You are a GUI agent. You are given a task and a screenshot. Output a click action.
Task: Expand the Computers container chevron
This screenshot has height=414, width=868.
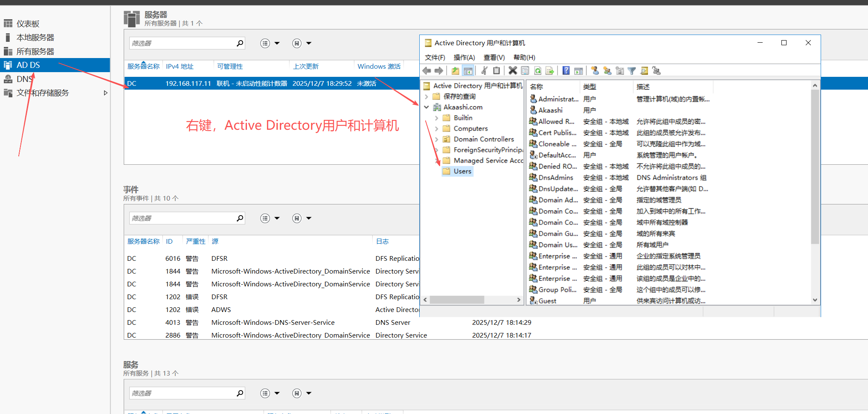coord(436,128)
